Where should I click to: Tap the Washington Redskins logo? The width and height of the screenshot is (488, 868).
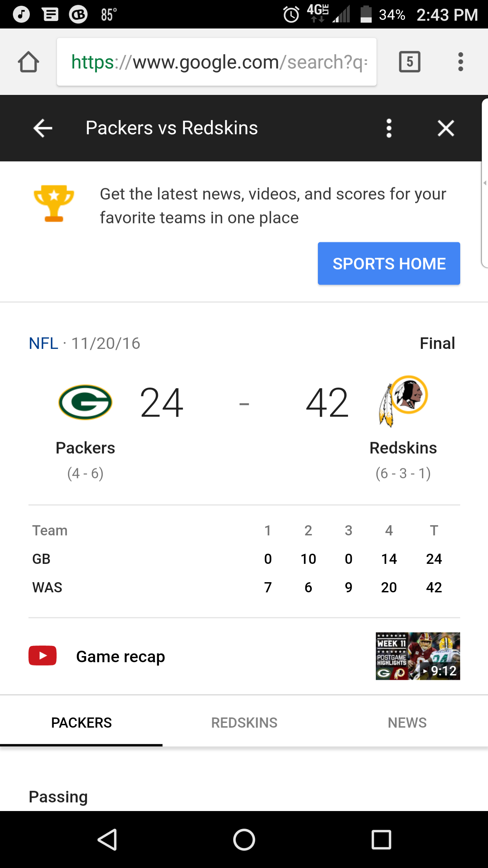click(x=403, y=401)
